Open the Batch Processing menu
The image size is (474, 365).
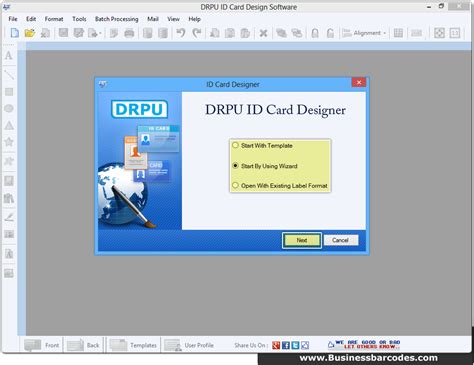pyautogui.click(x=117, y=19)
